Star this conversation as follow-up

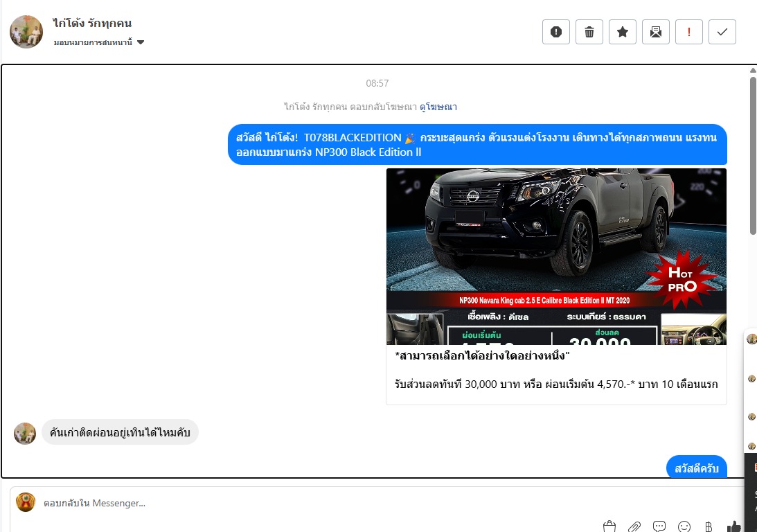tap(623, 32)
